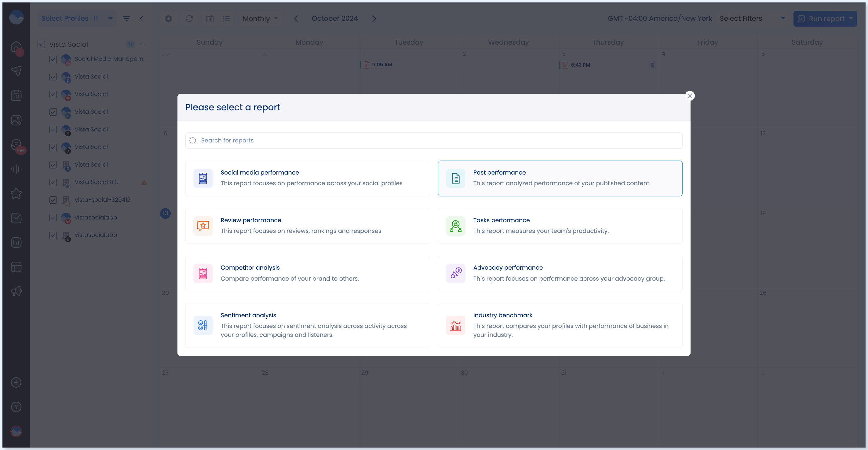
Task: Click the Search for reports field
Action: pyautogui.click(x=434, y=140)
